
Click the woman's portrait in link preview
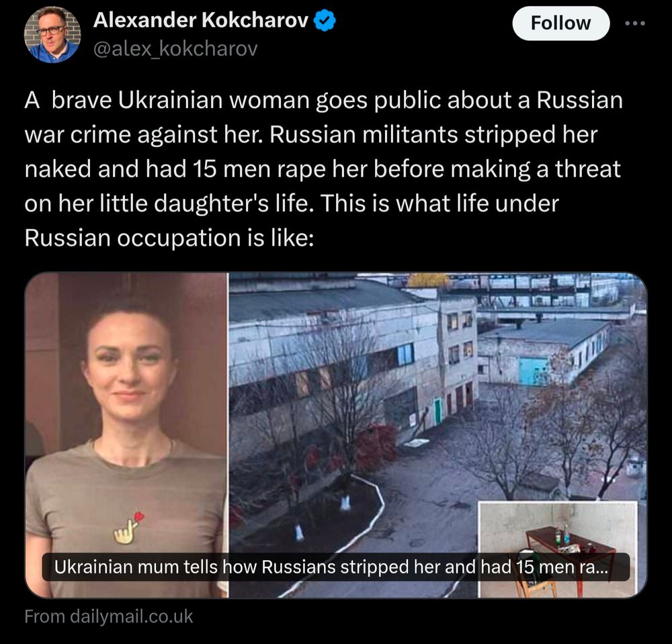point(126,434)
